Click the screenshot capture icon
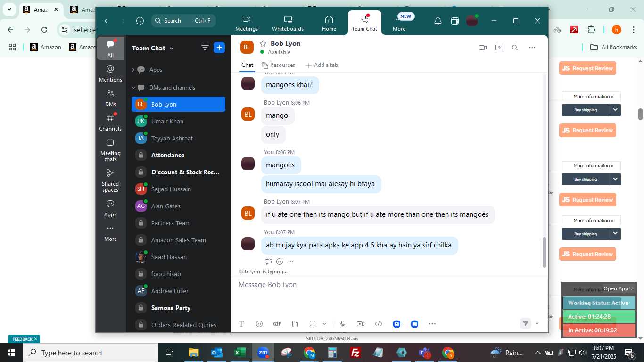Viewport: 644px width, 362px height. click(313, 324)
